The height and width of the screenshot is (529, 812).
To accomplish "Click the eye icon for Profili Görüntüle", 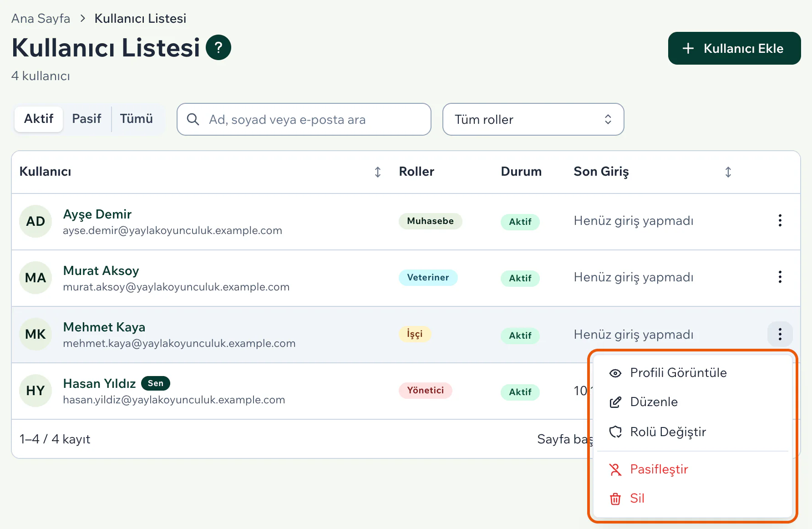I will point(615,373).
